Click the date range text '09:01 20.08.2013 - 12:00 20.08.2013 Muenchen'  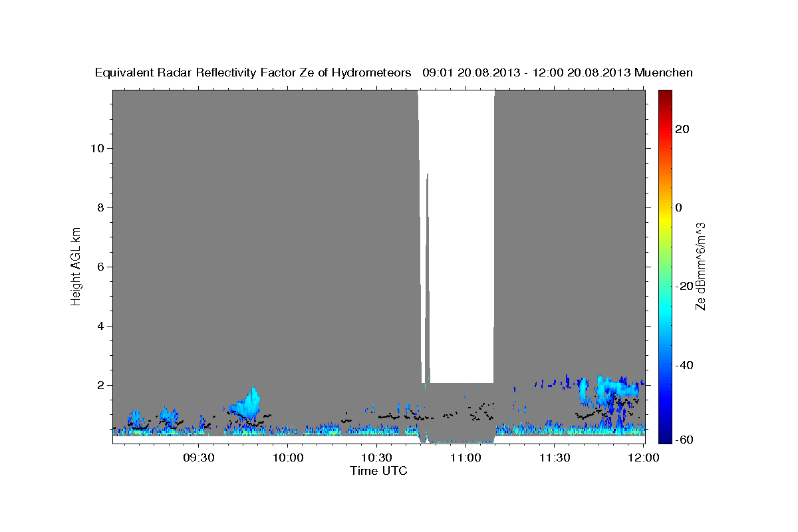tap(558, 73)
